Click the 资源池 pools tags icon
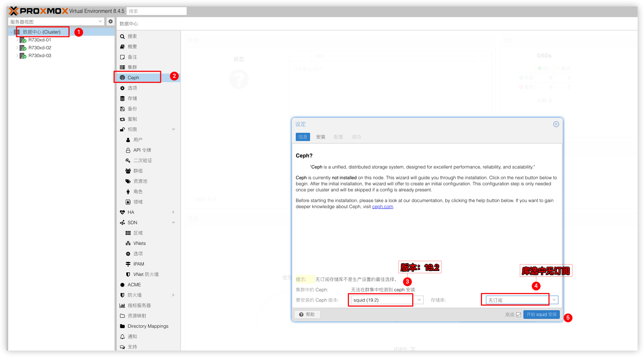 (x=128, y=181)
